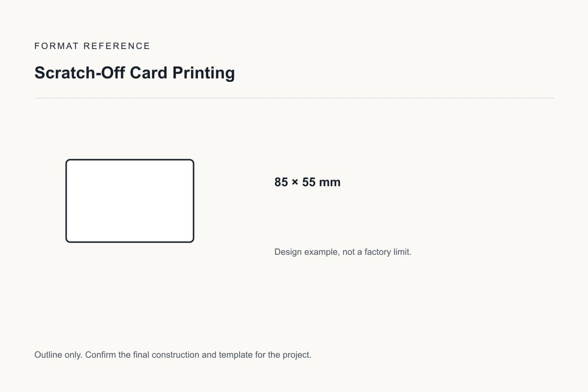Click the word 'REFERENCE' in top label
588x392 pixels.
tap(117, 46)
